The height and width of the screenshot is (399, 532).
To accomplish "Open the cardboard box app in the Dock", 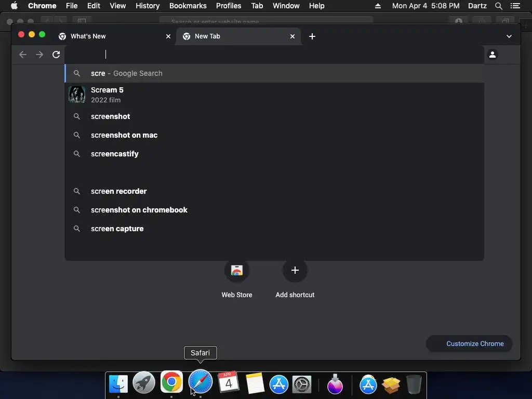I will tap(391, 385).
